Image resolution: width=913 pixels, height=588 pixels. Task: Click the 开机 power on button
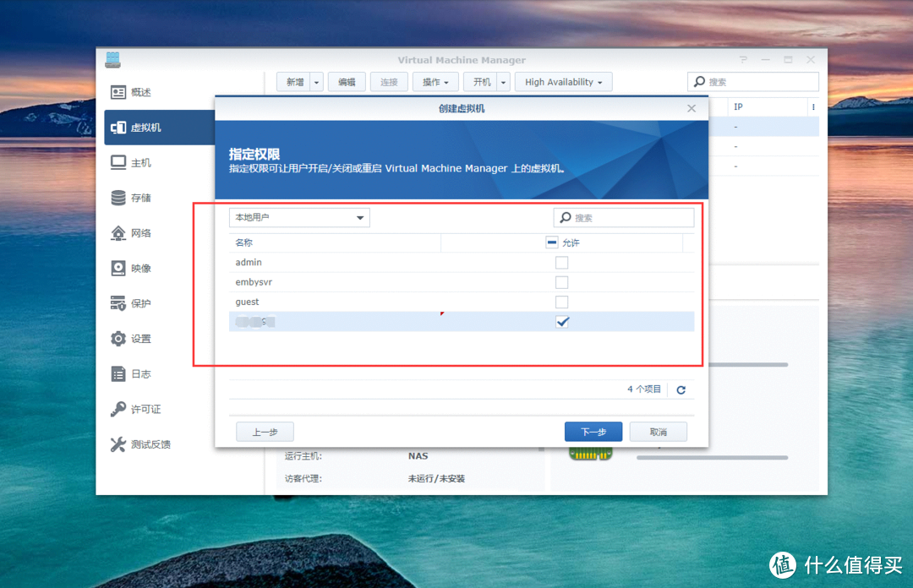tap(481, 82)
